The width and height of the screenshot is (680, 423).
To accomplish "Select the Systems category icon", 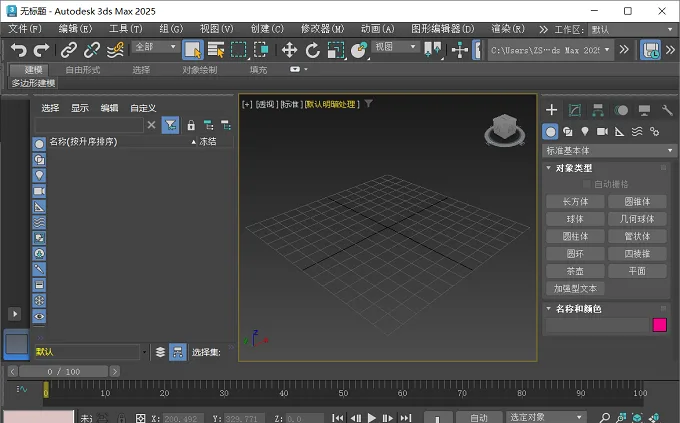I will pyautogui.click(x=654, y=131).
